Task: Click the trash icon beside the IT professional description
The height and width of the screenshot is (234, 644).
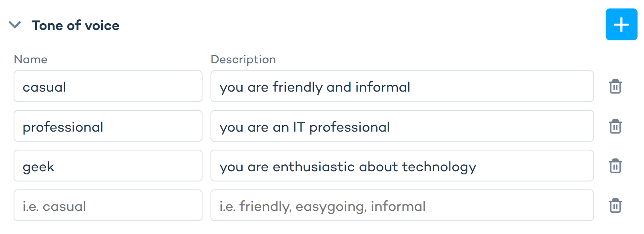Action: [615, 126]
